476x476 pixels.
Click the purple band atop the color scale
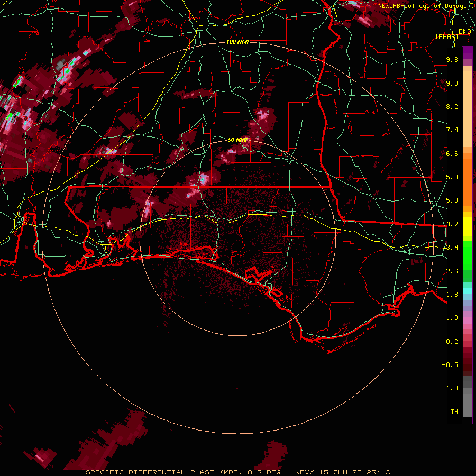(467, 53)
